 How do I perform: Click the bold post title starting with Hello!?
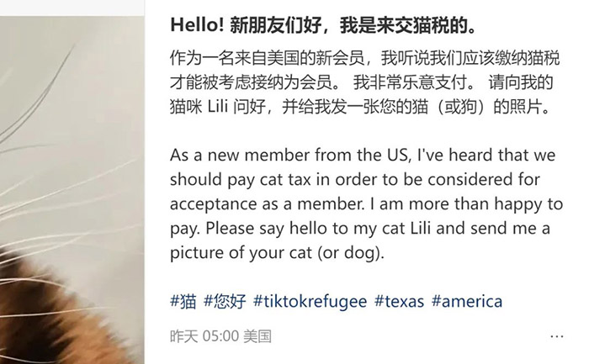(324, 25)
